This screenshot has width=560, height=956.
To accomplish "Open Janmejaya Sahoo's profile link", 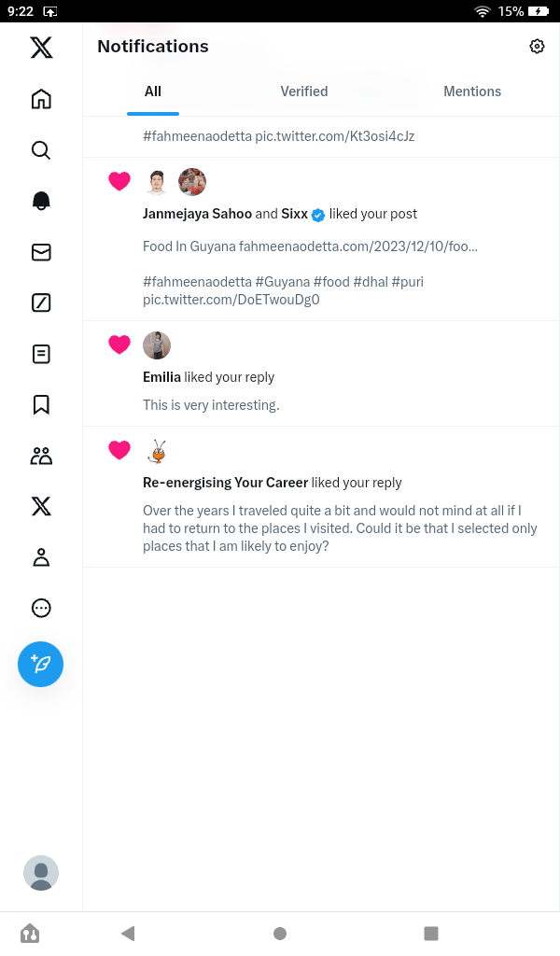I will point(197,214).
